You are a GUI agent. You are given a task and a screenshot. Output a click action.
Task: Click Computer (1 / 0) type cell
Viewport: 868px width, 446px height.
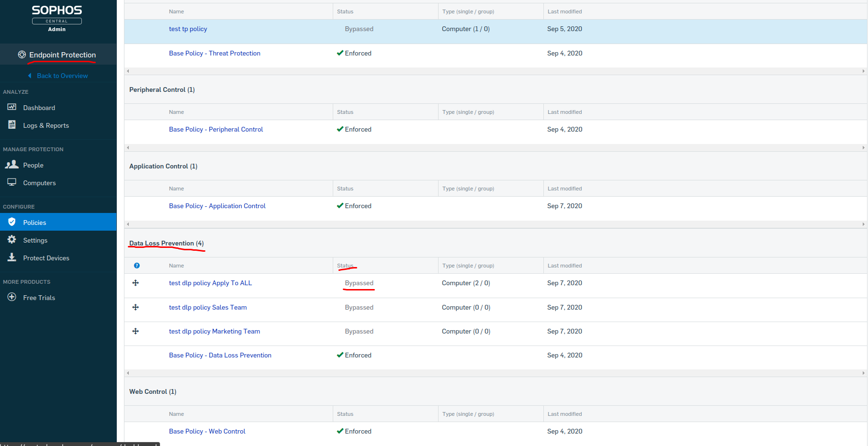(x=466, y=29)
